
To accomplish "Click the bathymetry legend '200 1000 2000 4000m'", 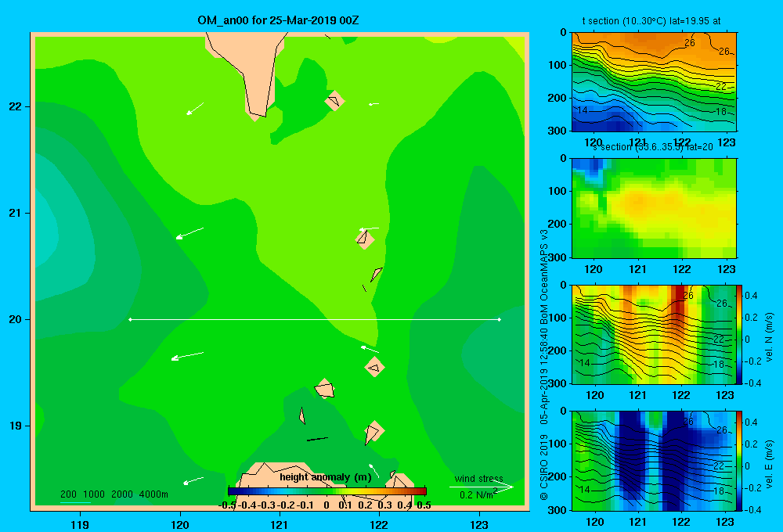I will (x=114, y=494).
